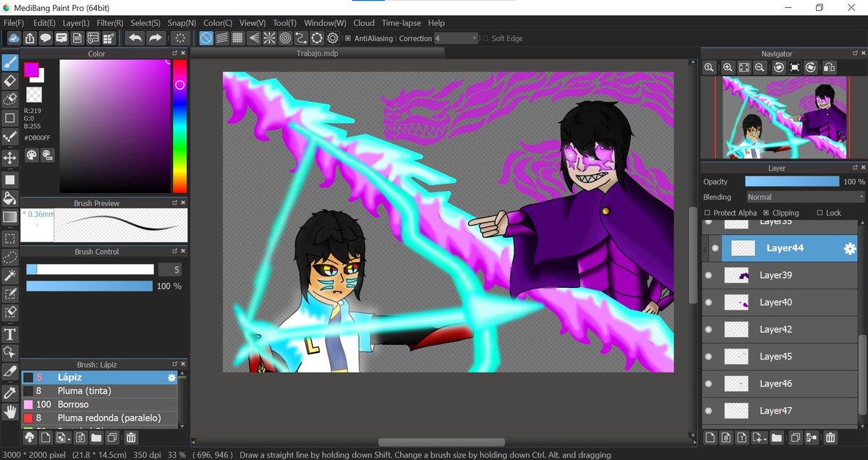Viewport: 868px width, 460px height.
Task: Select the Borroso brush
Action: tap(99, 404)
